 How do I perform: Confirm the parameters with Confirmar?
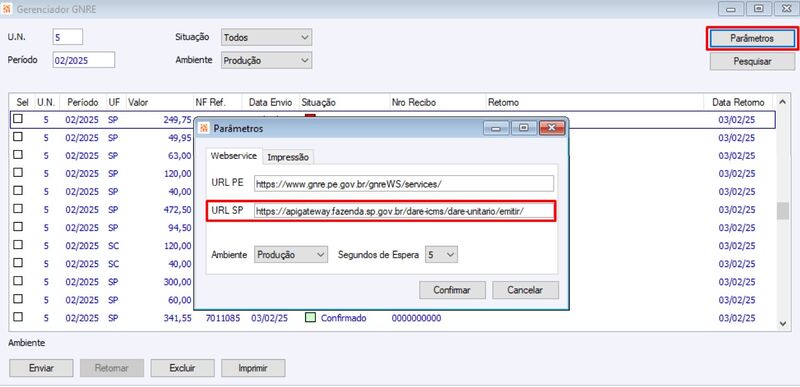click(452, 290)
